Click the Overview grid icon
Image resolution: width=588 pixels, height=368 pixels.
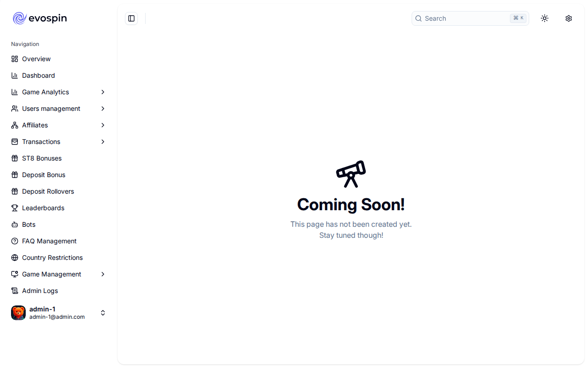(15, 59)
